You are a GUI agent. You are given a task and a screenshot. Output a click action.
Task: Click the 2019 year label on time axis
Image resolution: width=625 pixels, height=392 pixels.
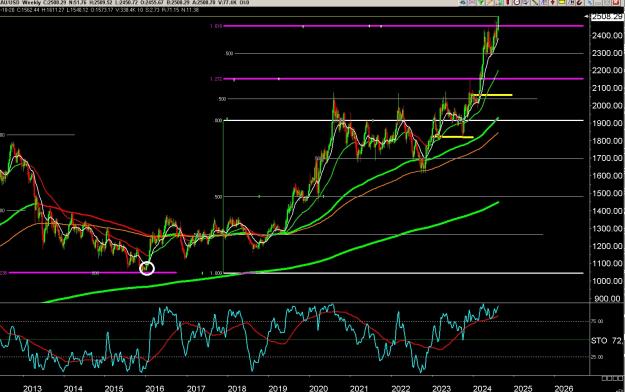(277, 388)
